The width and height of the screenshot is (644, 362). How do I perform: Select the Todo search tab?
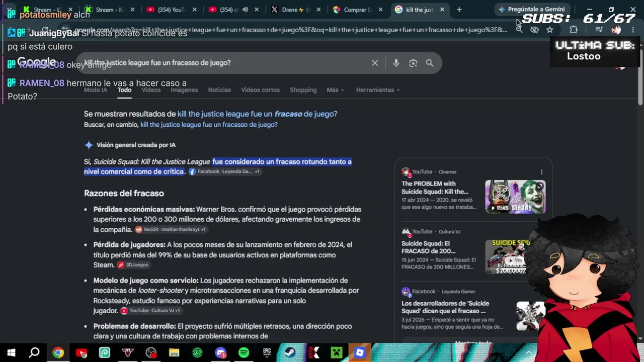pos(124,90)
